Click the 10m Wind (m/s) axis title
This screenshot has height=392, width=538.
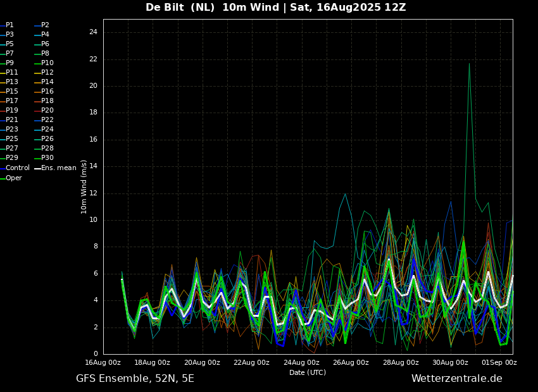tap(84, 187)
